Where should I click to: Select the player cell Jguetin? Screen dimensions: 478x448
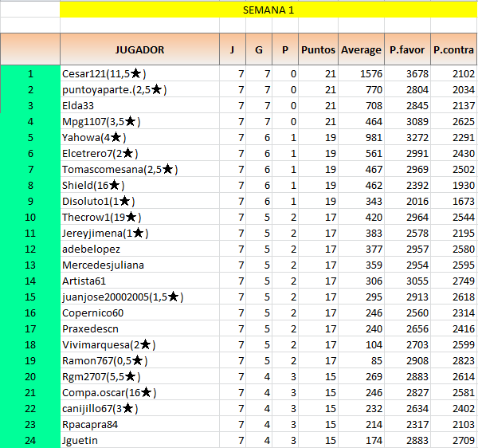80,441
